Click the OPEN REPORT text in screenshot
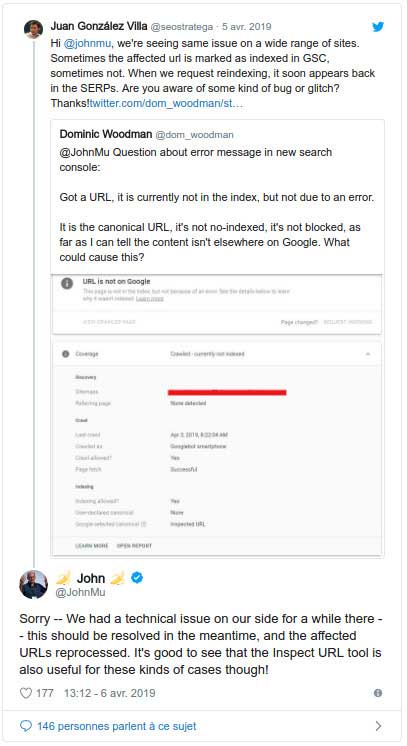This screenshot has width=407, height=746. pos(134,546)
